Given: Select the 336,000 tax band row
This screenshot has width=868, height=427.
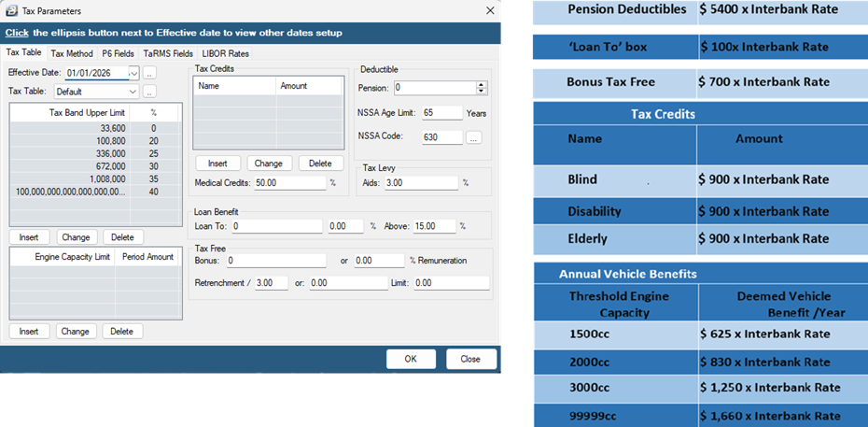Looking at the screenshot, I should 94,153.
